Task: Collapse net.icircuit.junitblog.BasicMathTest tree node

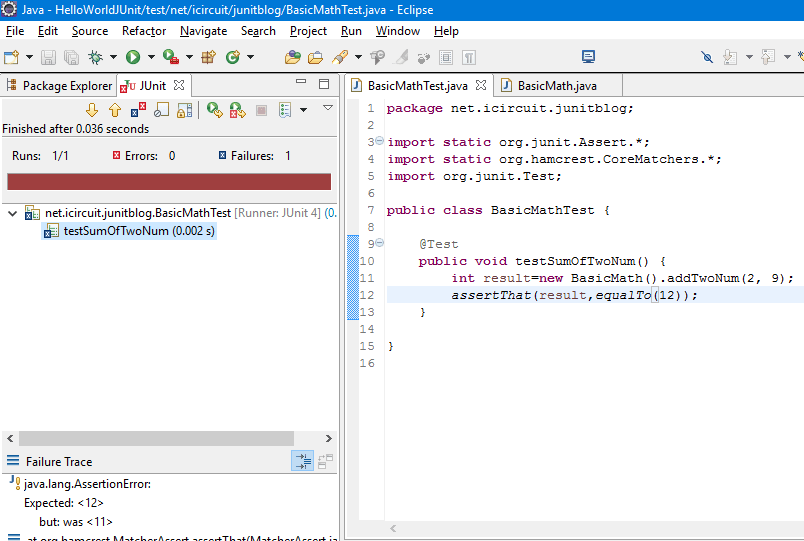Action: pos(12,213)
